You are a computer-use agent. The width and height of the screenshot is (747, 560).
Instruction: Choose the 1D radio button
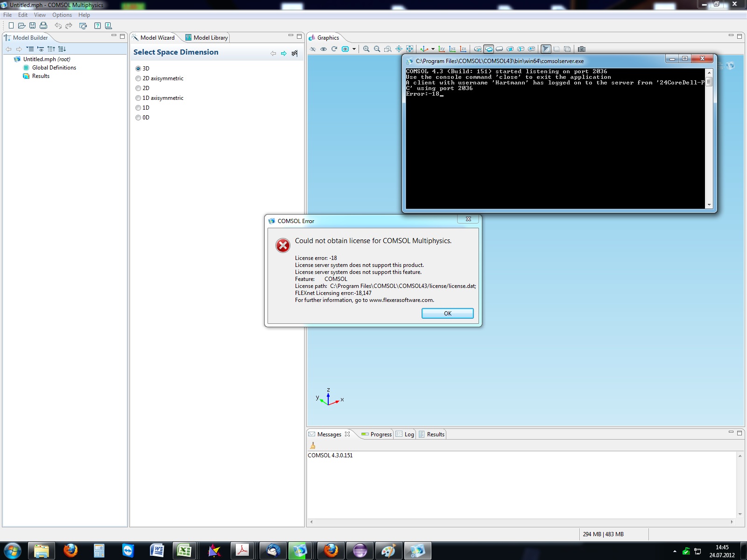pos(138,108)
